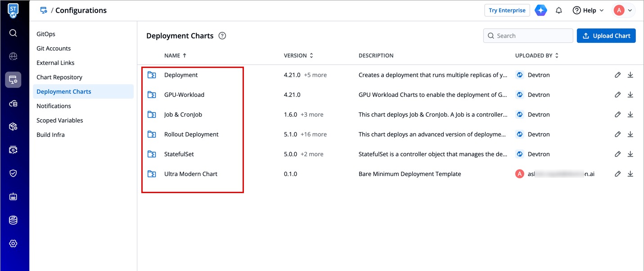Image resolution: width=644 pixels, height=271 pixels.
Task: Open the security shield icon in sidebar
Action: pos(13,173)
